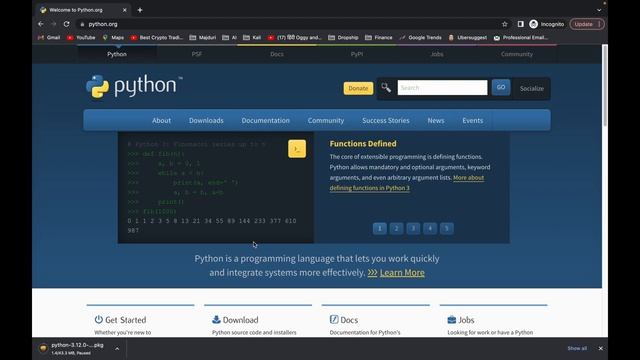Open the side panel icon in toolbar

(x=520, y=24)
